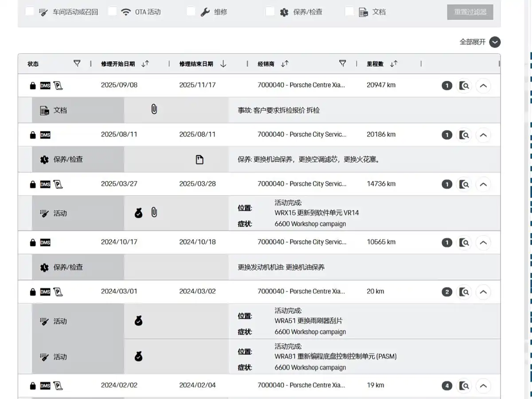Open details magnifier for the 10565 km record

pos(464,243)
